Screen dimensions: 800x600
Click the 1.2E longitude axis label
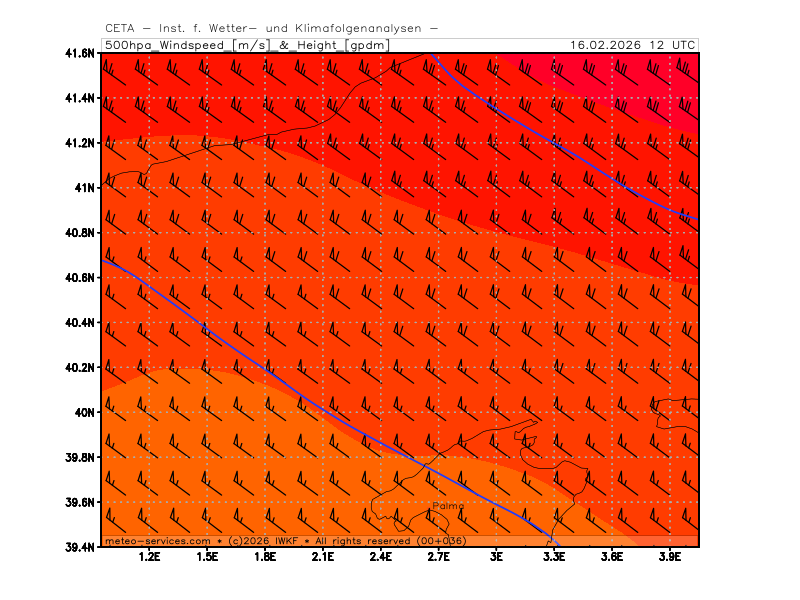click(x=150, y=557)
